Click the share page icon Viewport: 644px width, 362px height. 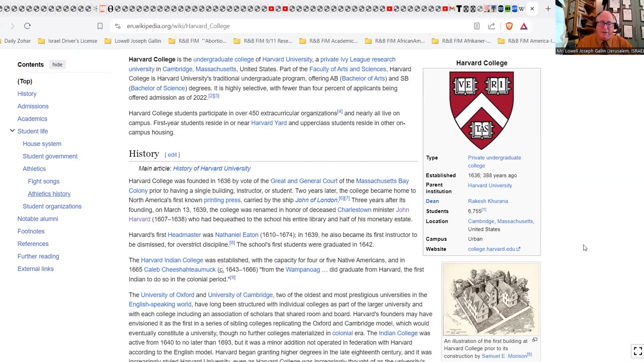pos(492,26)
